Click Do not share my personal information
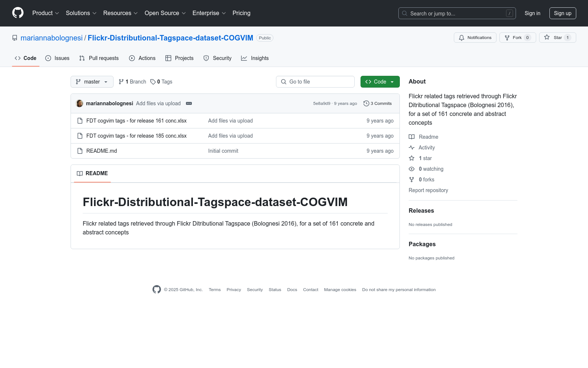 399,290
